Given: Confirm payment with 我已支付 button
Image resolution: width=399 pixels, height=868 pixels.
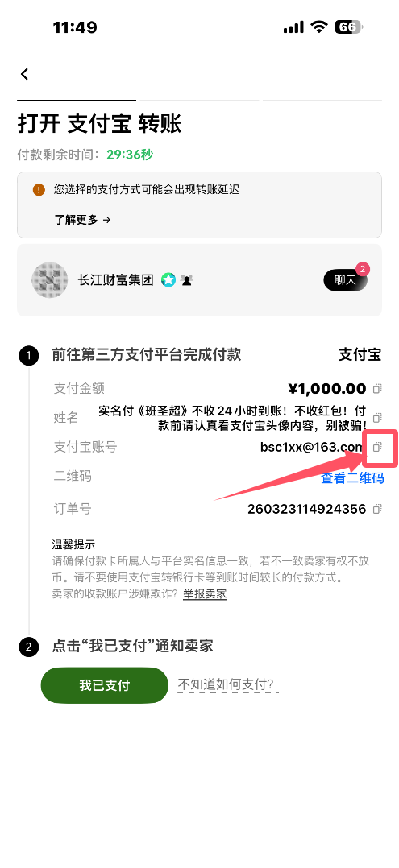Looking at the screenshot, I should [104, 685].
